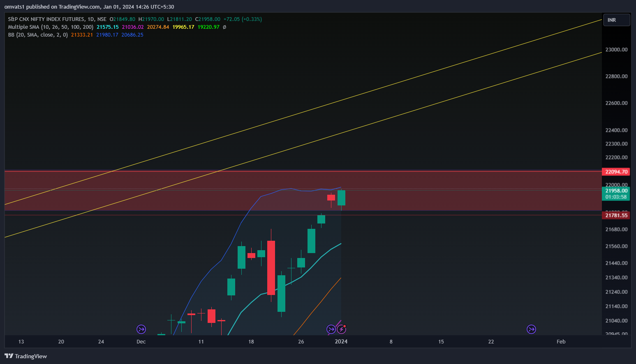Click the 18 date label on the time axis
636x364 pixels.
(251, 341)
